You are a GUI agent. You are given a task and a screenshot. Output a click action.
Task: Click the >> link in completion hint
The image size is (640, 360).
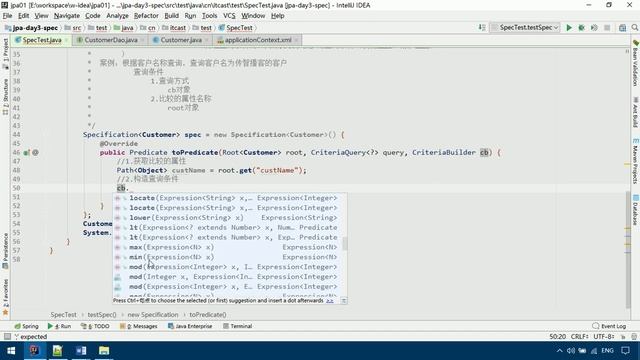pos(329,301)
